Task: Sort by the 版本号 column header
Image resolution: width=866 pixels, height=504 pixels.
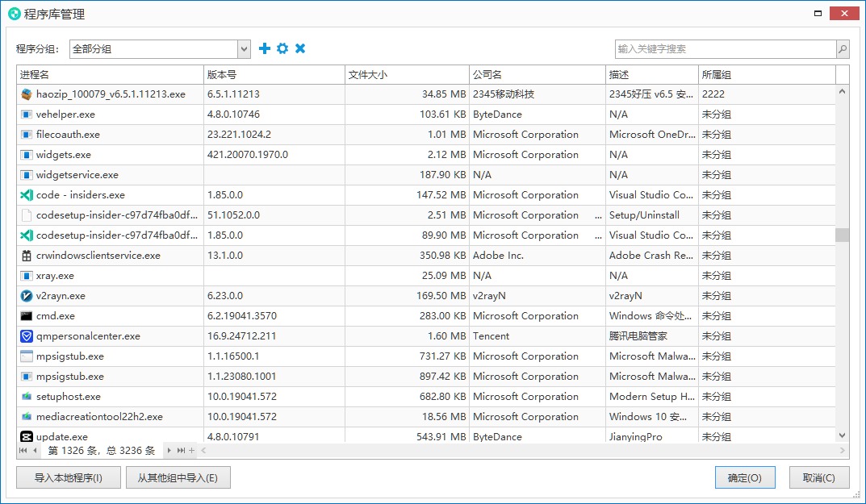Action: (274, 74)
